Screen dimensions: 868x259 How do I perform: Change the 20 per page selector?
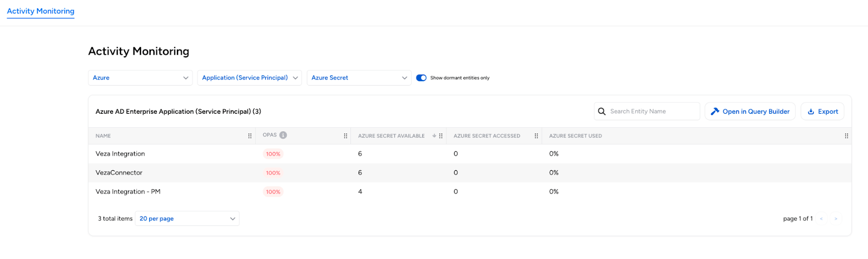click(x=187, y=219)
